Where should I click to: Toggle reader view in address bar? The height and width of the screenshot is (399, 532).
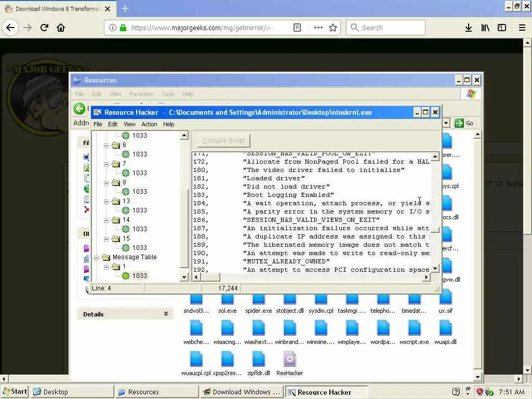(x=297, y=28)
